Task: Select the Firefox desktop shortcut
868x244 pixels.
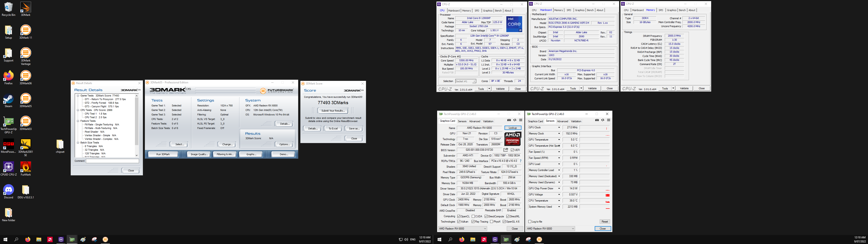Action: [x=8, y=77]
